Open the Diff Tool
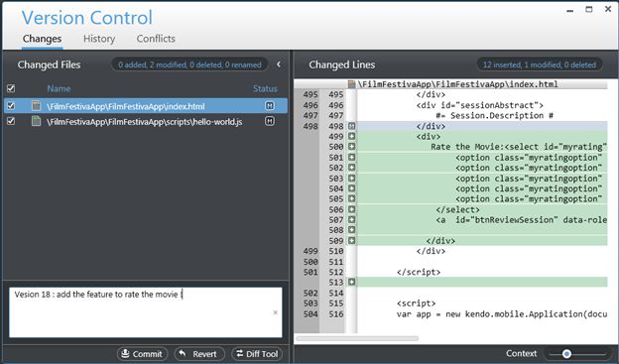The width and height of the screenshot is (619, 364). (x=257, y=354)
